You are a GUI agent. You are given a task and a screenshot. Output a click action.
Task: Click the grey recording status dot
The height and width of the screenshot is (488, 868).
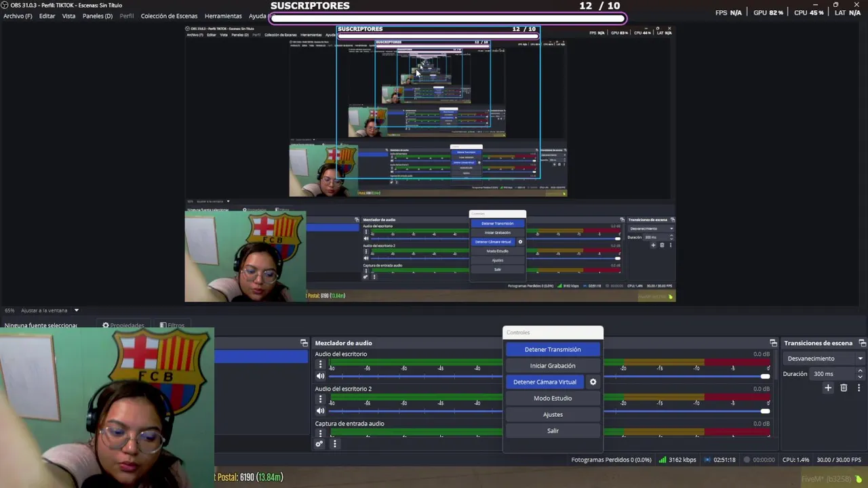pos(747,460)
